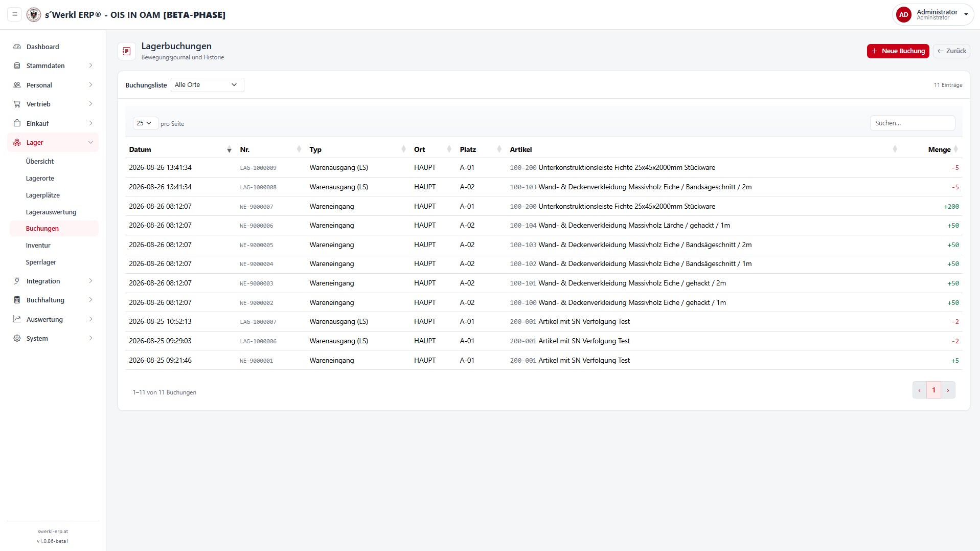This screenshot has height=551, width=980.
Task: Open the Lagerauswertung submenu item
Action: coord(51,212)
